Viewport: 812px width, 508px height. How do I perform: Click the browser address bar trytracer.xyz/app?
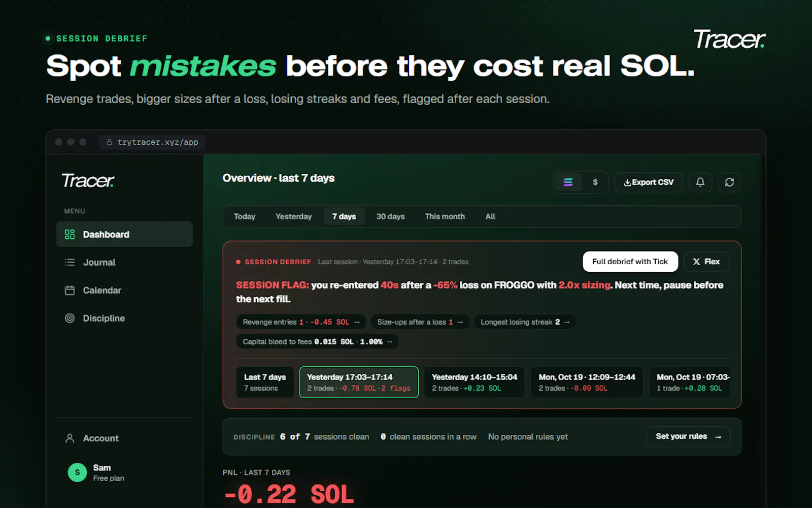[x=152, y=142]
